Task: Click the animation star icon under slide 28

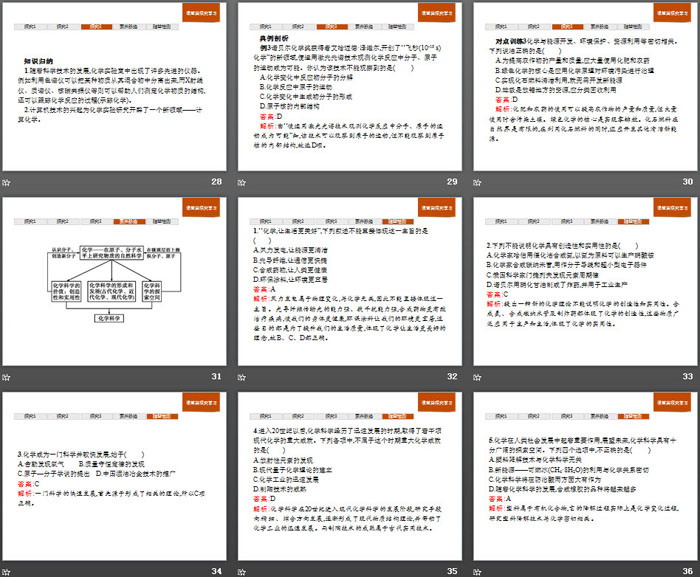Action: tap(6, 182)
